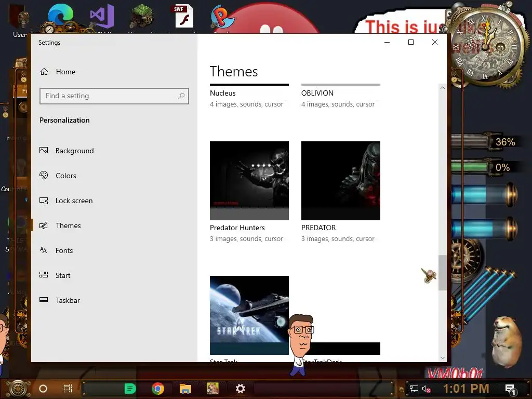Open the notification center icon

pyautogui.click(x=510, y=389)
